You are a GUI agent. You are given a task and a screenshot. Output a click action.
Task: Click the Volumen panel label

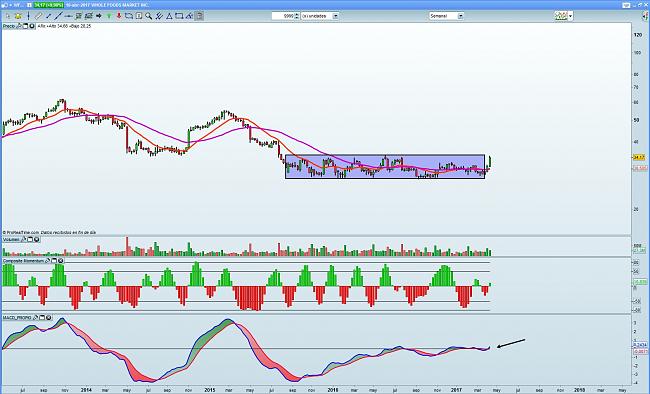coord(11,239)
